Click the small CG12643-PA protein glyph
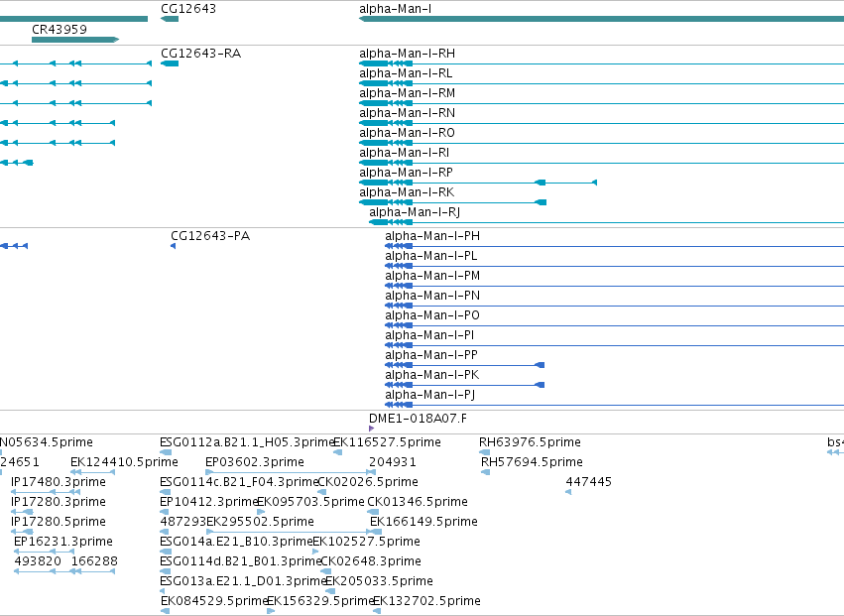Image resolution: width=844 pixels, height=616 pixels. [x=173, y=246]
